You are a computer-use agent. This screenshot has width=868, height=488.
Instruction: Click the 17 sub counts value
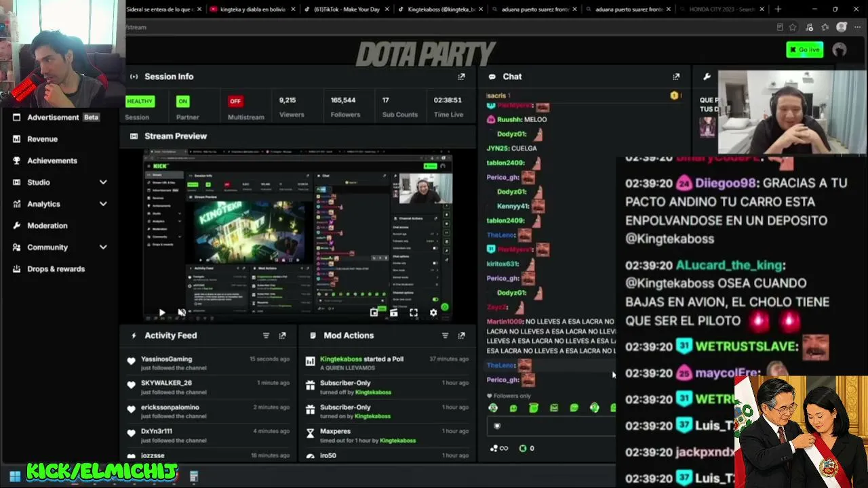[x=385, y=100]
